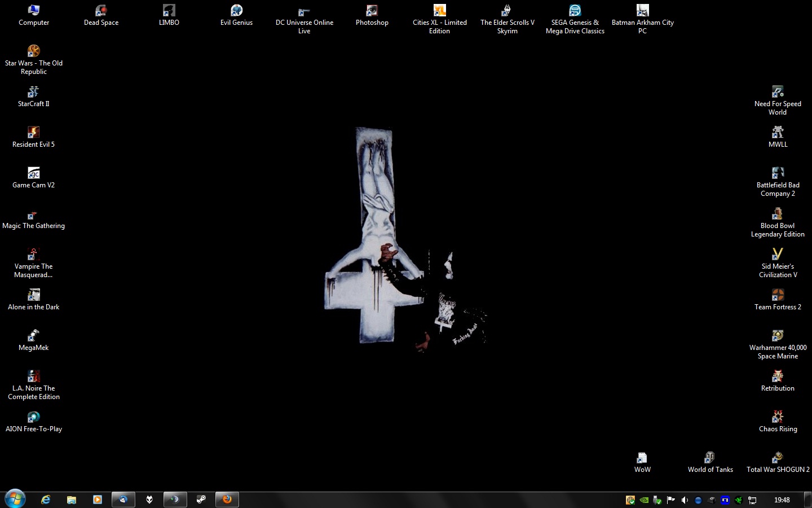Open the Windows Start menu orb
Screen dimensions: 812x508
point(15,499)
